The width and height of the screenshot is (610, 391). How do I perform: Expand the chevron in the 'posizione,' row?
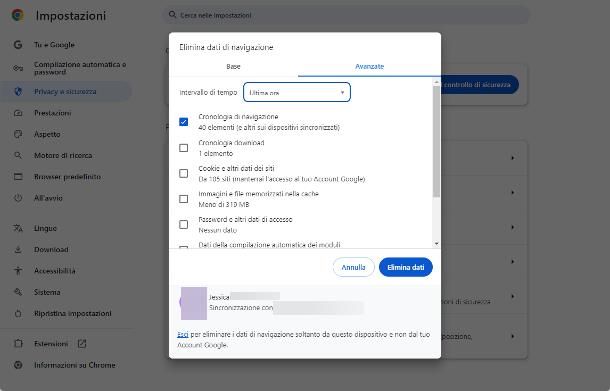[513, 336]
